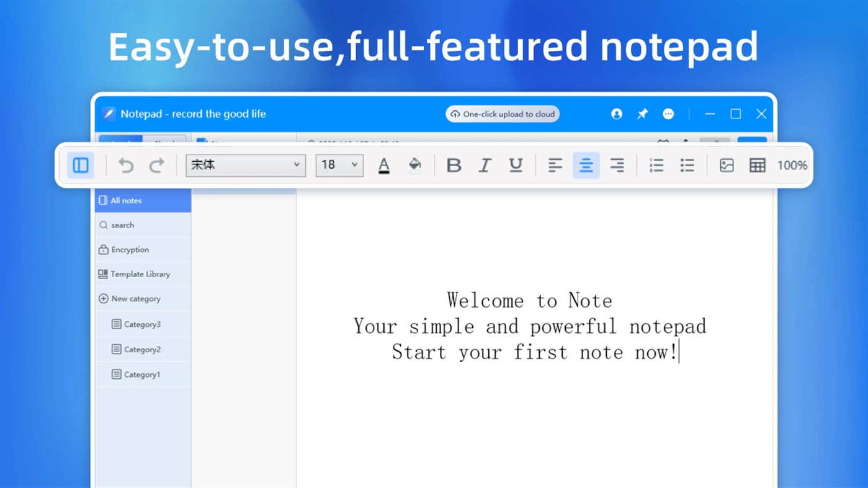The width and height of the screenshot is (868, 488).
Task: Insert a table using the table icon
Action: click(757, 165)
